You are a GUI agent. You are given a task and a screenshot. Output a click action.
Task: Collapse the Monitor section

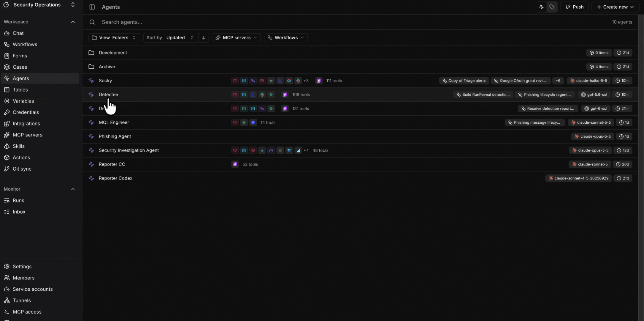(73, 189)
